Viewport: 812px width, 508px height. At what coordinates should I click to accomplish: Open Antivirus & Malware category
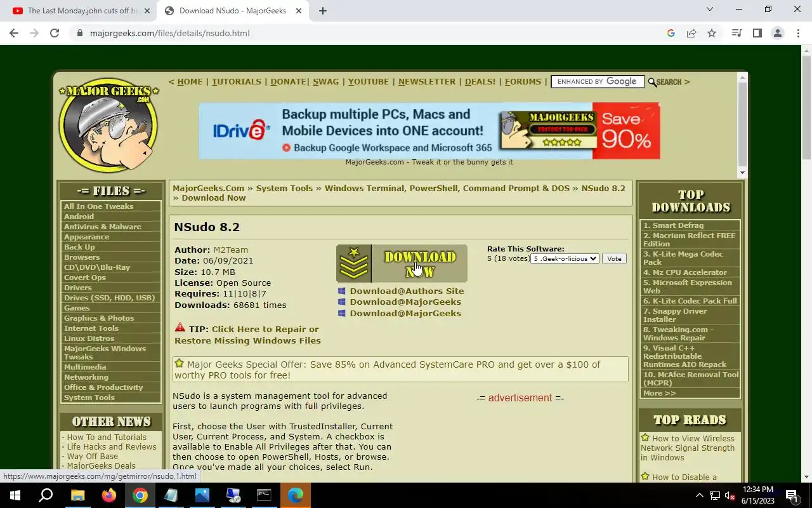pyautogui.click(x=103, y=227)
